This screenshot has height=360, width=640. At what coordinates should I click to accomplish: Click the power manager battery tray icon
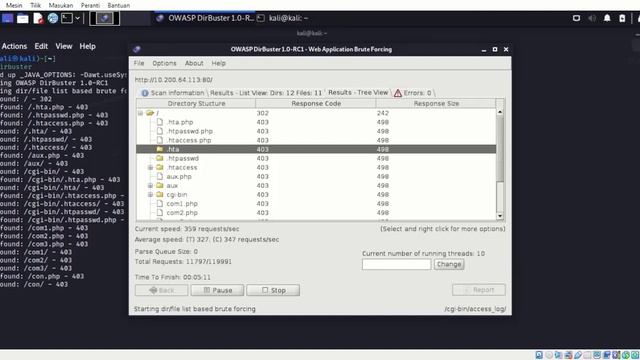622,18
